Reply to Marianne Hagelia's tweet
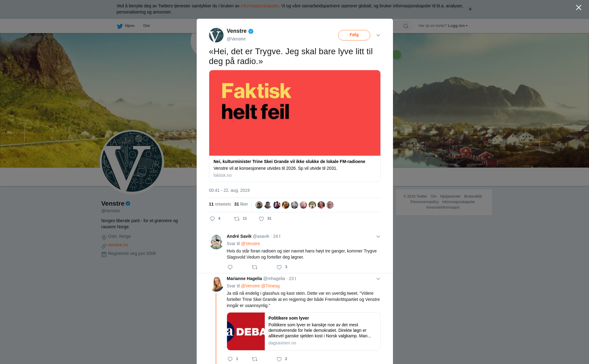Viewport: 589px width, 364px height. click(230, 359)
